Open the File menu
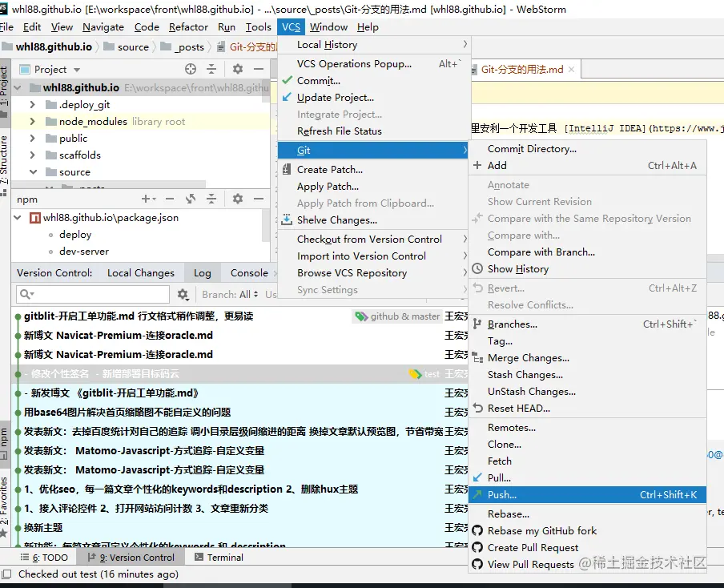Image resolution: width=724 pixels, height=588 pixels. coord(6,27)
